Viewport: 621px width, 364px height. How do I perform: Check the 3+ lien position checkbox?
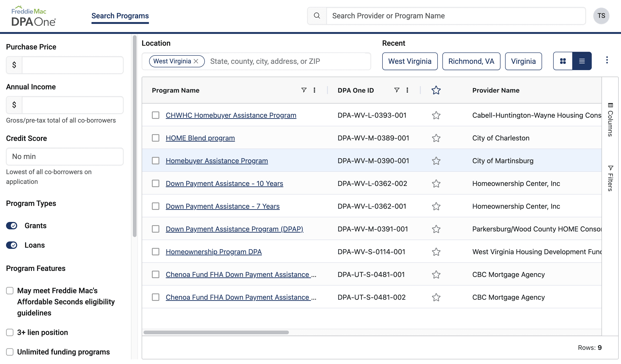tap(10, 332)
